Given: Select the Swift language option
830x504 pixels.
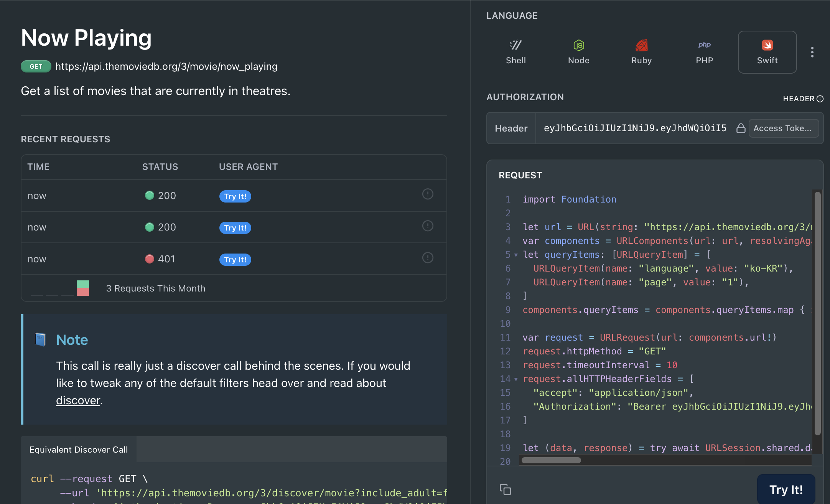Looking at the screenshot, I should click(767, 52).
